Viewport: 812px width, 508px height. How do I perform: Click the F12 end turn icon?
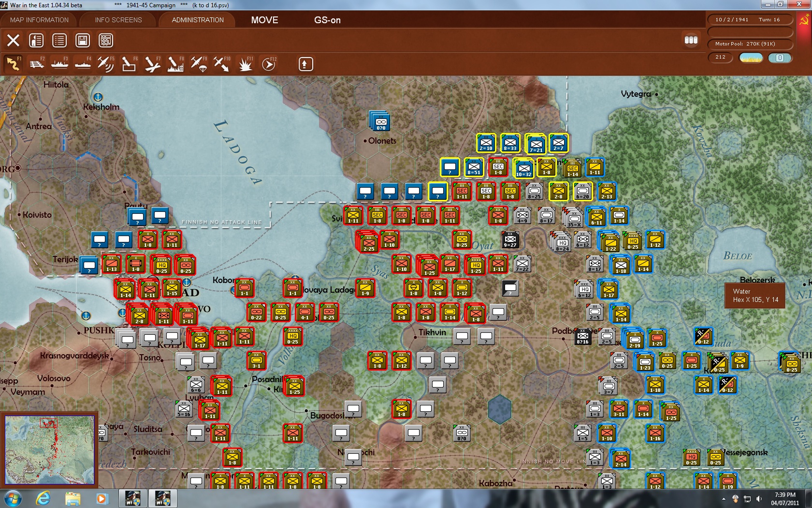point(268,63)
